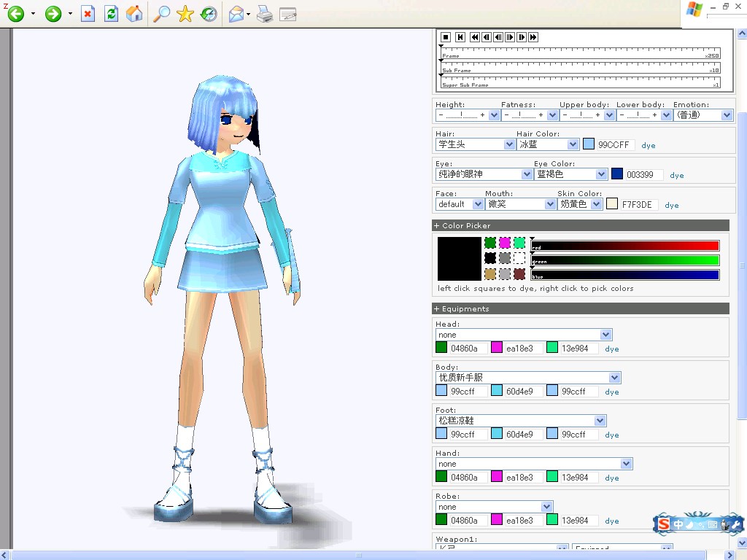Viewport: 747px width, 560px height.
Task: Open the Foot equipment dropdown
Action: pos(521,421)
